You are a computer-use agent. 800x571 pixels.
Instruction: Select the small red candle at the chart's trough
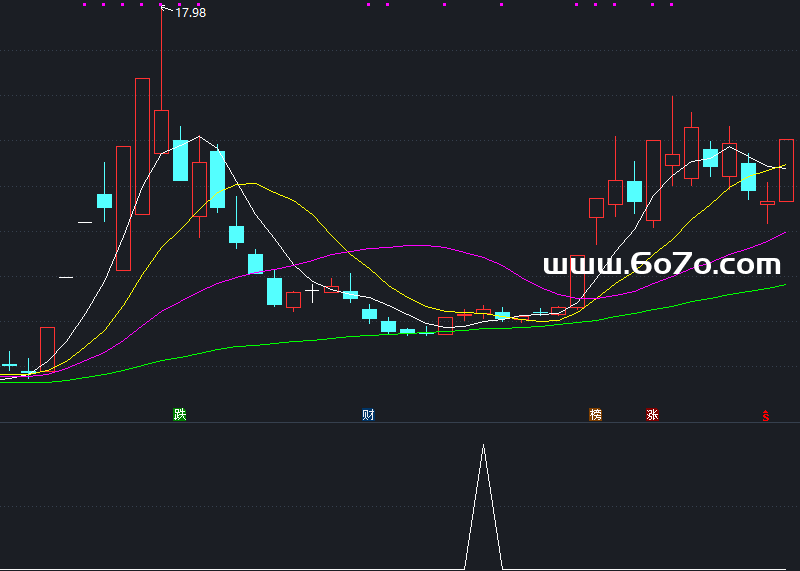tap(445, 326)
